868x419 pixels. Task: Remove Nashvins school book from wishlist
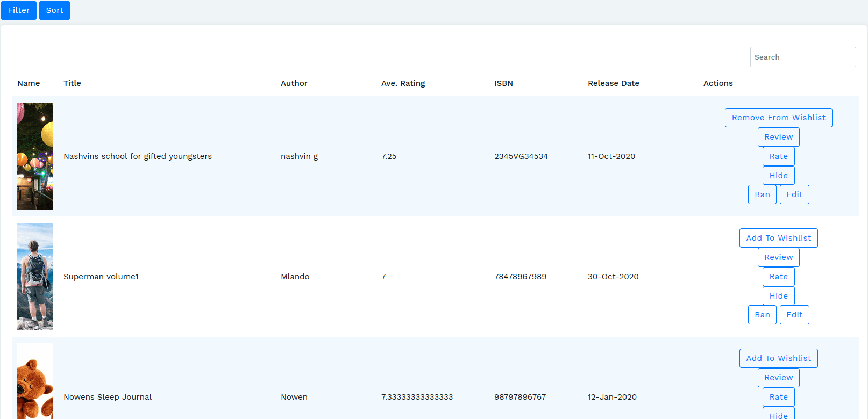pos(778,118)
